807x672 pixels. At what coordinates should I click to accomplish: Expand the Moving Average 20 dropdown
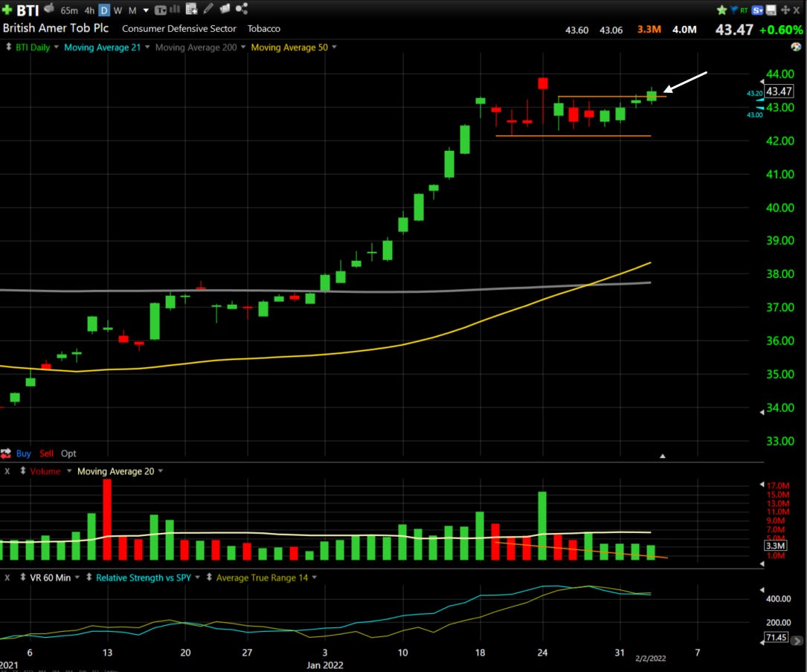[161, 471]
